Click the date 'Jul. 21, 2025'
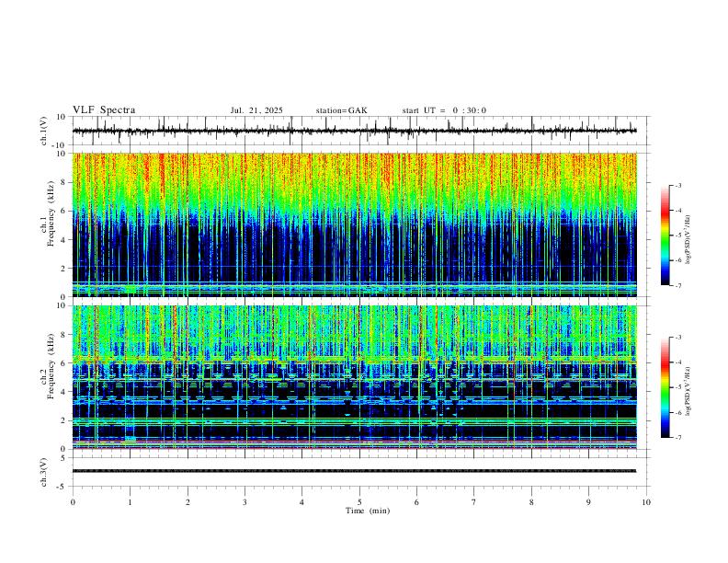 (256, 110)
